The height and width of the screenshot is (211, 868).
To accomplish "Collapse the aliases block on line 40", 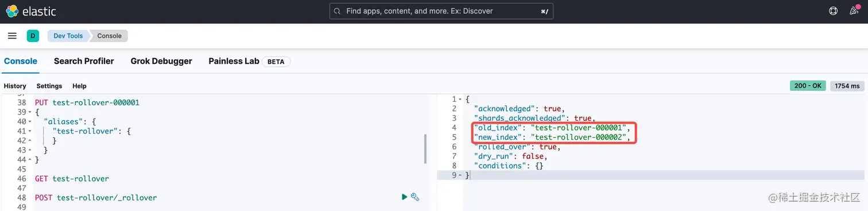I will (x=29, y=122).
